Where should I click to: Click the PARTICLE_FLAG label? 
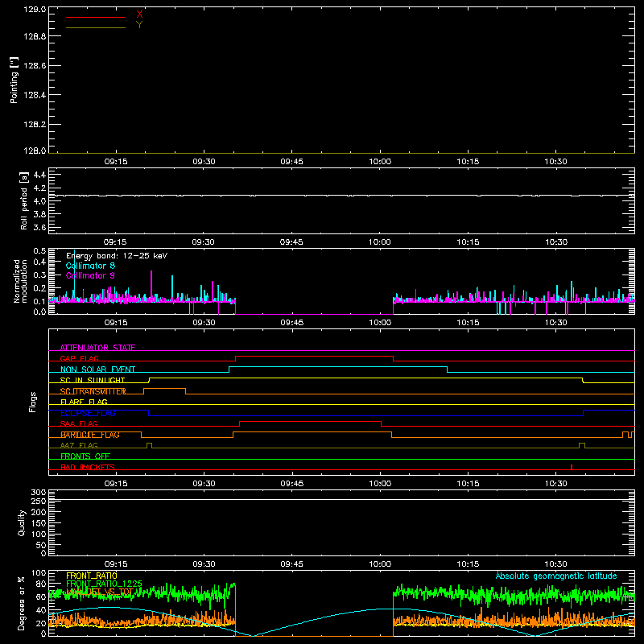pyautogui.click(x=90, y=435)
